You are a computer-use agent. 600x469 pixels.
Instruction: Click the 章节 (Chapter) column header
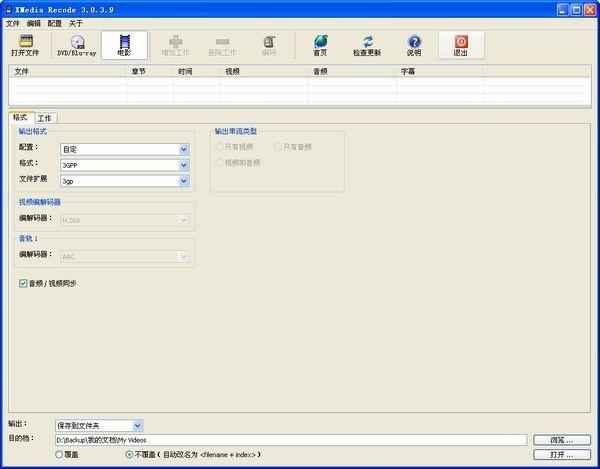pyautogui.click(x=150, y=72)
